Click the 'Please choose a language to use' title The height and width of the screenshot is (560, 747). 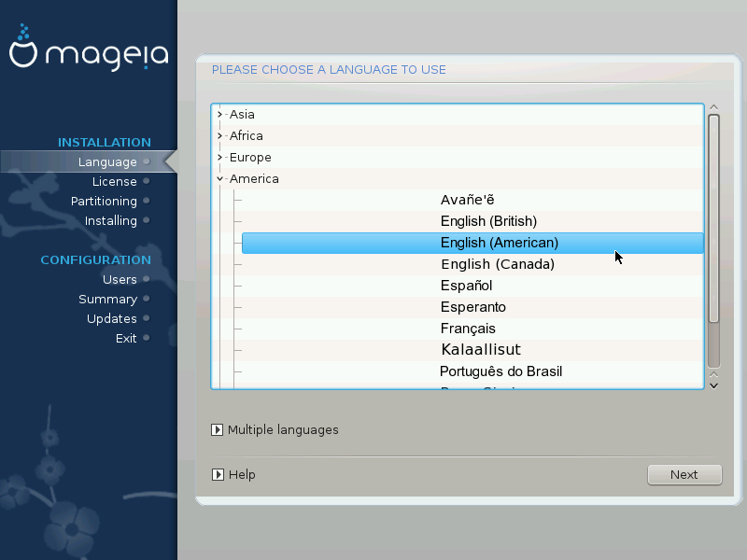(x=329, y=70)
